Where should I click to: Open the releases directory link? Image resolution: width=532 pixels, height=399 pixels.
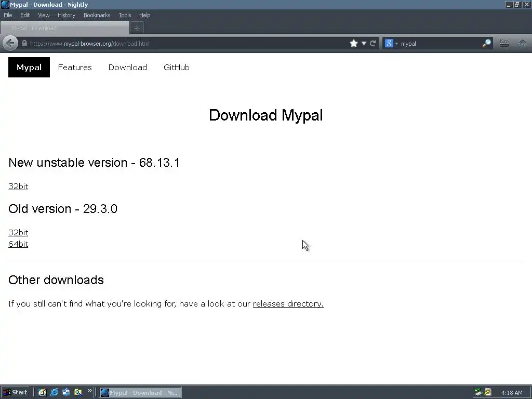(288, 303)
